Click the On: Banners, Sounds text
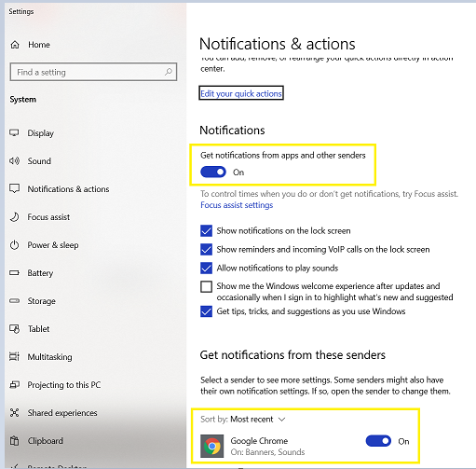 (x=267, y=452)
